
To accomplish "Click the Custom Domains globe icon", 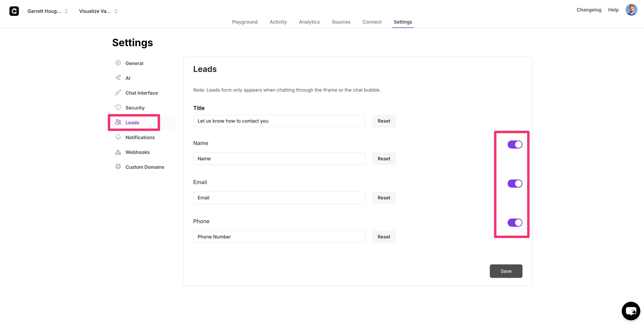I will [x=118, y=167].
